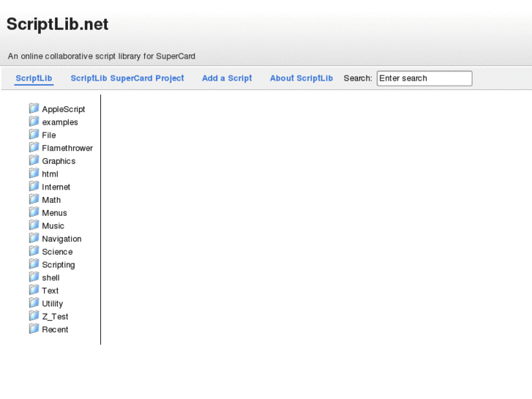This screenshot has width=532, height=399.
Task: Click the Utility folder icon
Action: coord(34,302)
